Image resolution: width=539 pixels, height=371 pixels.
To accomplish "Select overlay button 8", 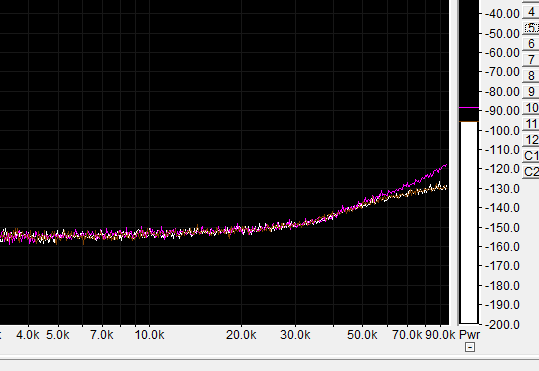I will [x=531, y=75].
